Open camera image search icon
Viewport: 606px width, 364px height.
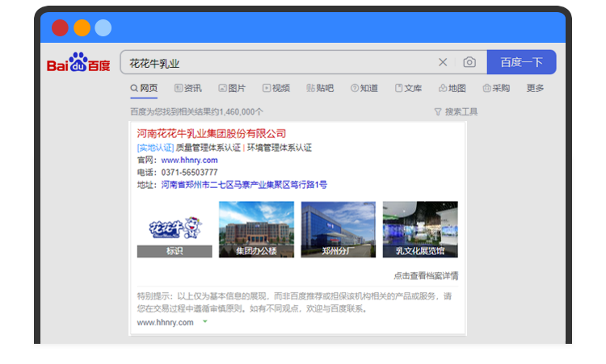(x=469, y=62)
